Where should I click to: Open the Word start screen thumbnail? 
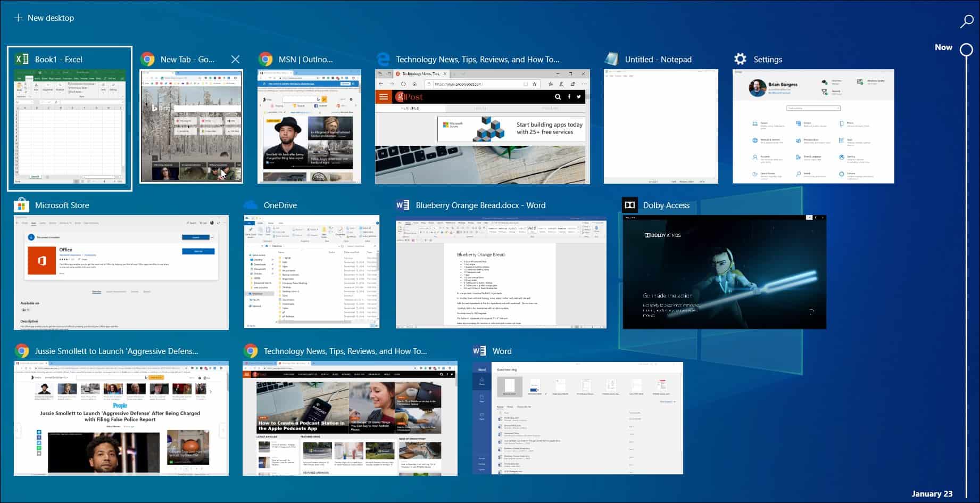578,418
